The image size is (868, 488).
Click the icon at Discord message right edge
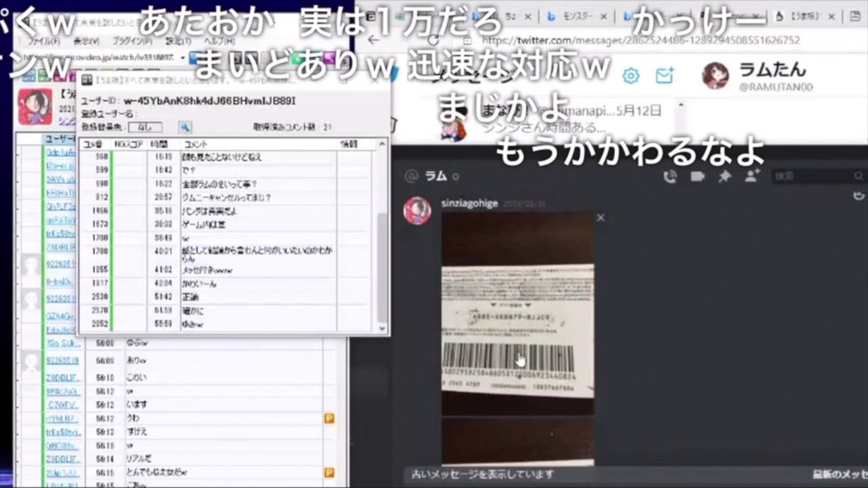point(859,195)
